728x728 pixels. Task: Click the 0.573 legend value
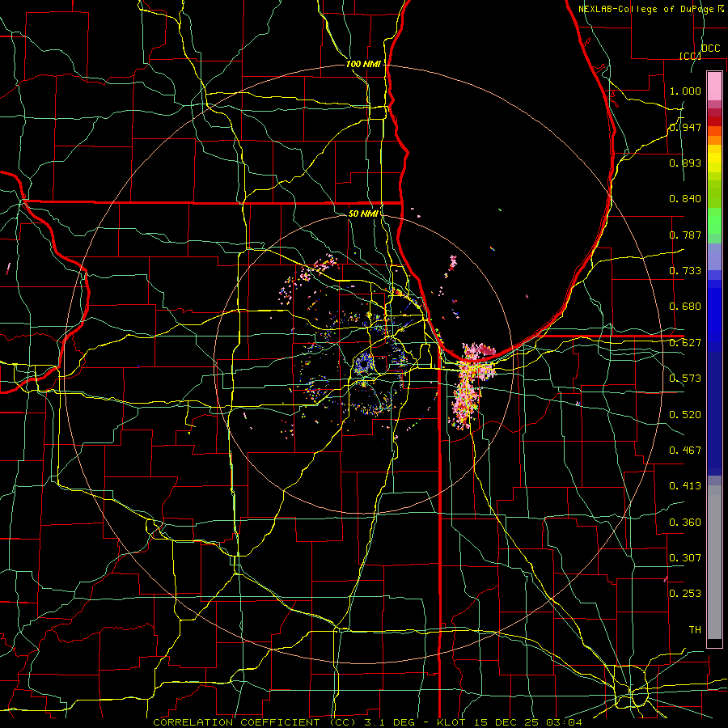tap(685, 379)
